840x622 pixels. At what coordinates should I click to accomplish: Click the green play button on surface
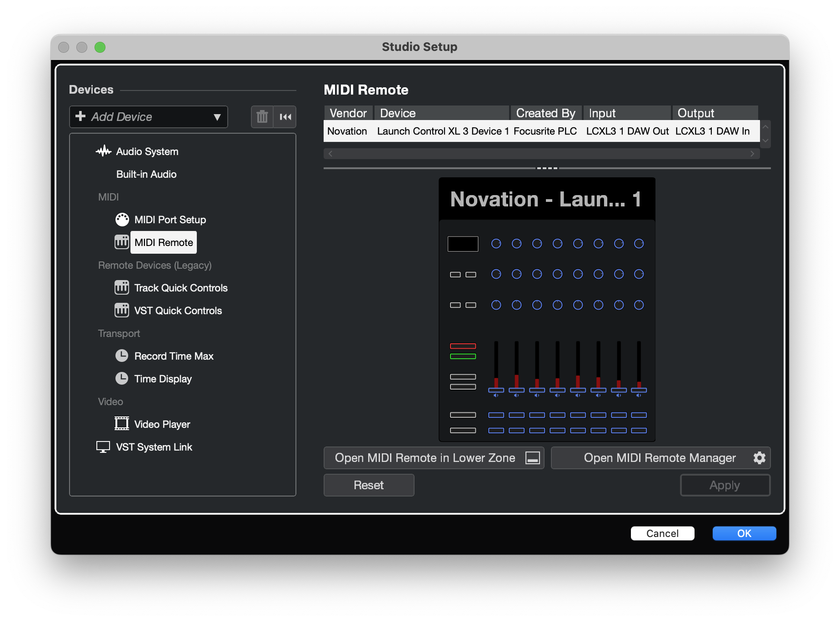(x=463, y=356)
